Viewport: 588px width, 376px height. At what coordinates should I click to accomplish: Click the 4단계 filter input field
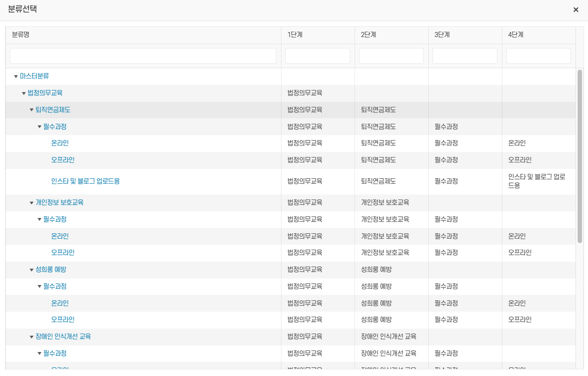click(538, 56)
